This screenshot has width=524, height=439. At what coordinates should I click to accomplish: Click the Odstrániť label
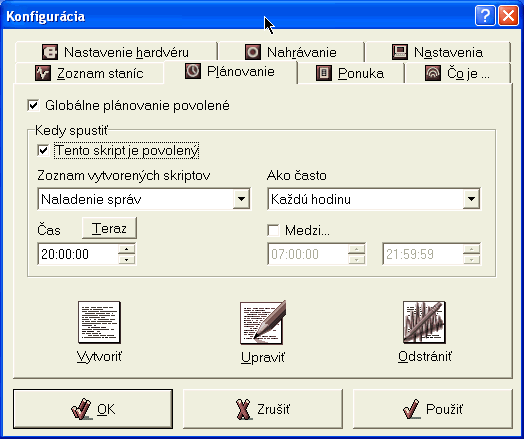point(425,356)
